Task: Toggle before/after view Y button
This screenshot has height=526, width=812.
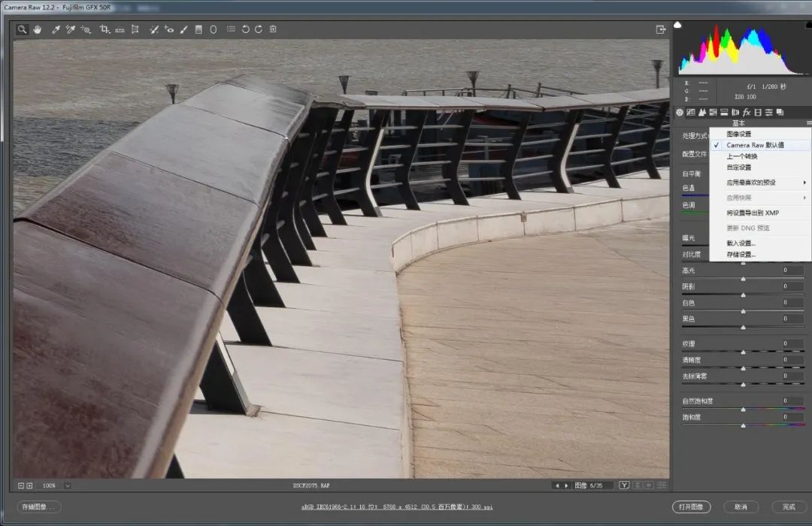Action: [624, 485]
